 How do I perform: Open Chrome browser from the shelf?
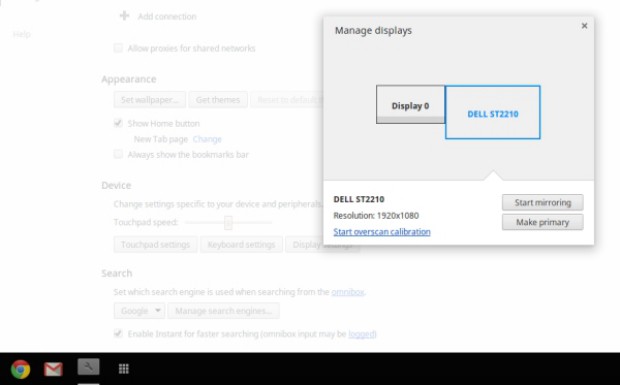tap(20, 369)
